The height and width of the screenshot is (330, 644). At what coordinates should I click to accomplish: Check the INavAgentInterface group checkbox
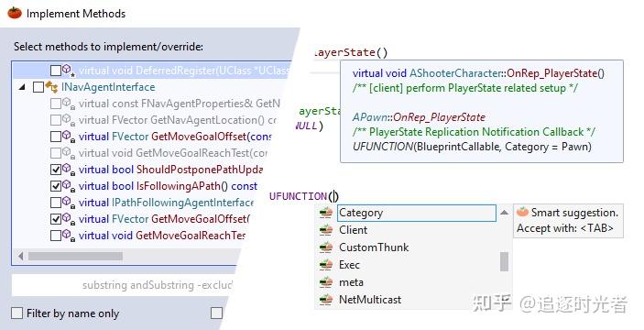pos(38,87)
